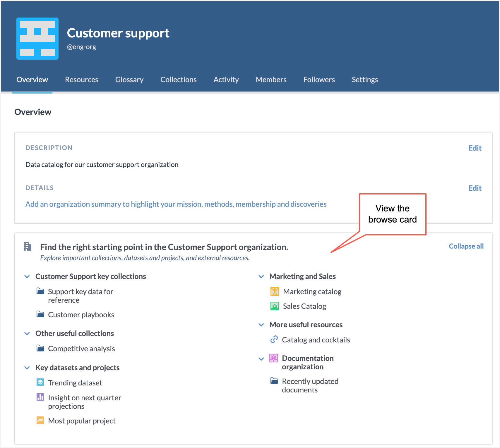This screenshot has height=448, width=500.
Task: Click Edit next to Details
Action: (475, 188)
